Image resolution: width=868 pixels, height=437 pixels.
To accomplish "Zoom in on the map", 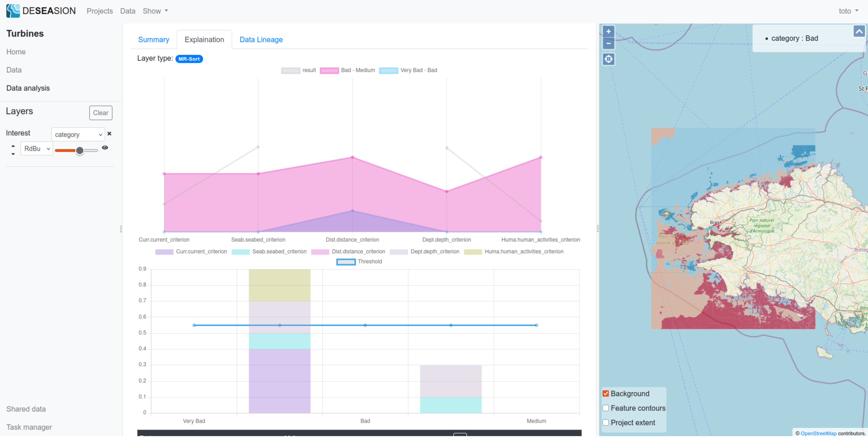I will [608, 32].
